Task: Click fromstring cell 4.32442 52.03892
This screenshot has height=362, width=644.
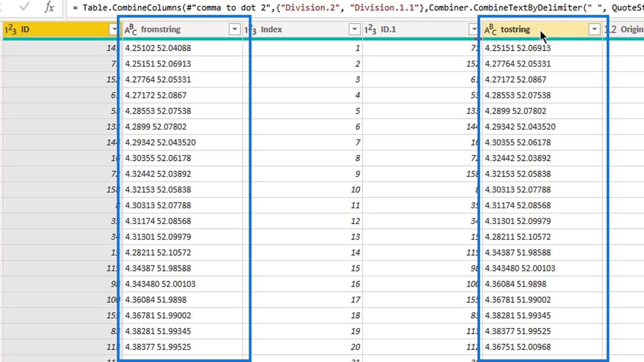Action: click(182, 174)
